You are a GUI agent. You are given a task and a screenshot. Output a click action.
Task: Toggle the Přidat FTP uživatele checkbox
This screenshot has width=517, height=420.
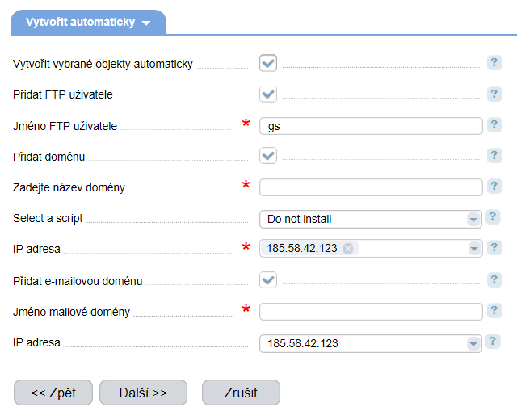(x=268, y=94)
